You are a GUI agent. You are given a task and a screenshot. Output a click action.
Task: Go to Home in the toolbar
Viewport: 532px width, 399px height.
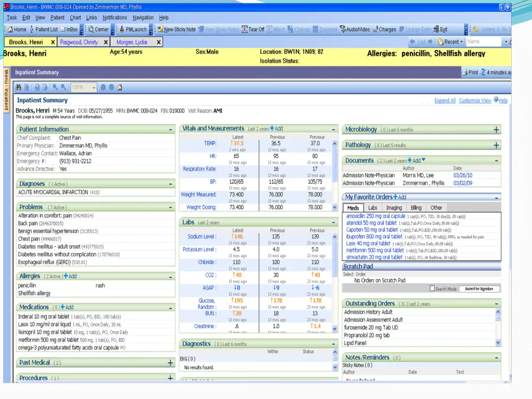tap(17, 30)
